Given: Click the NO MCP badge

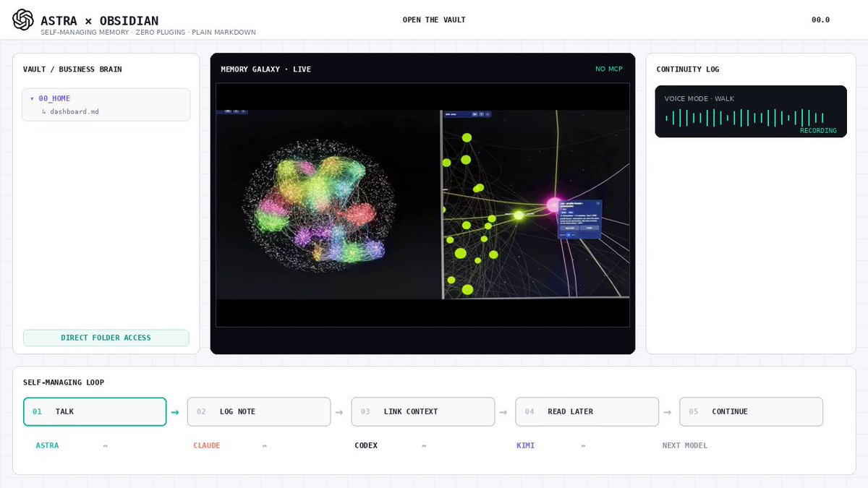Looking at the screenshot, I should pos(609,69).
